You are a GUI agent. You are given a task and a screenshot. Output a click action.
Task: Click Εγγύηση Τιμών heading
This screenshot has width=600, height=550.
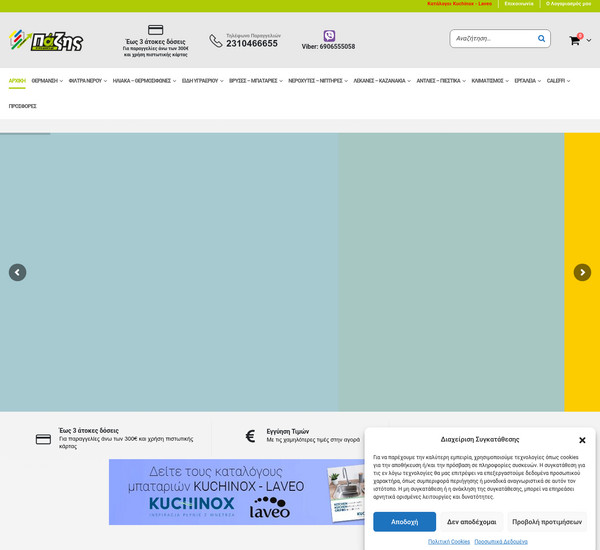click(288, 431)
